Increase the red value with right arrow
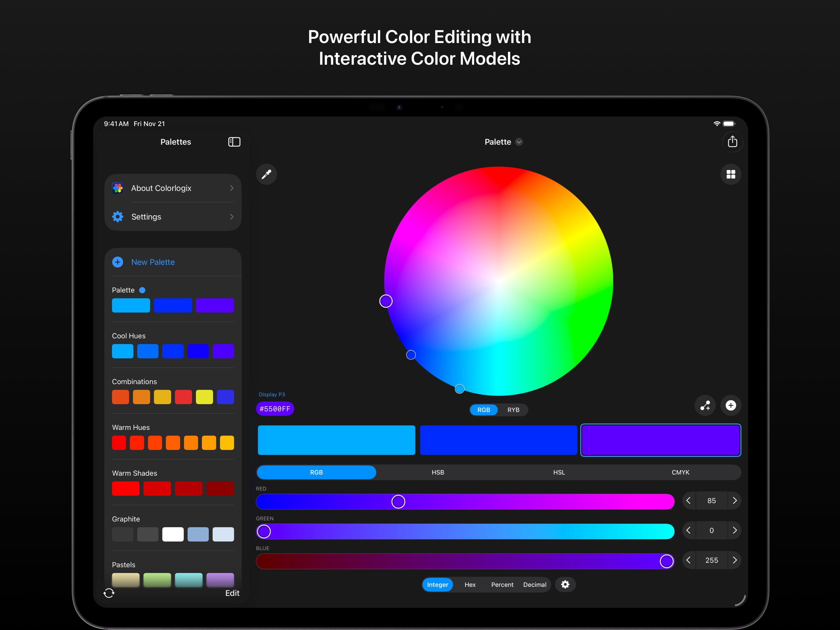Viewport: 840px width, 630px height. point(735,501)
